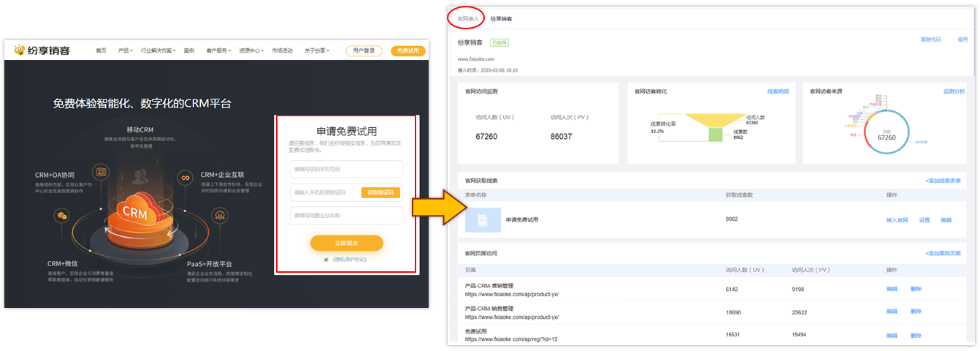Focus the SMS verification code field
Image resolution: width=980 pixels, height=351 pixels.
point(325,192)
